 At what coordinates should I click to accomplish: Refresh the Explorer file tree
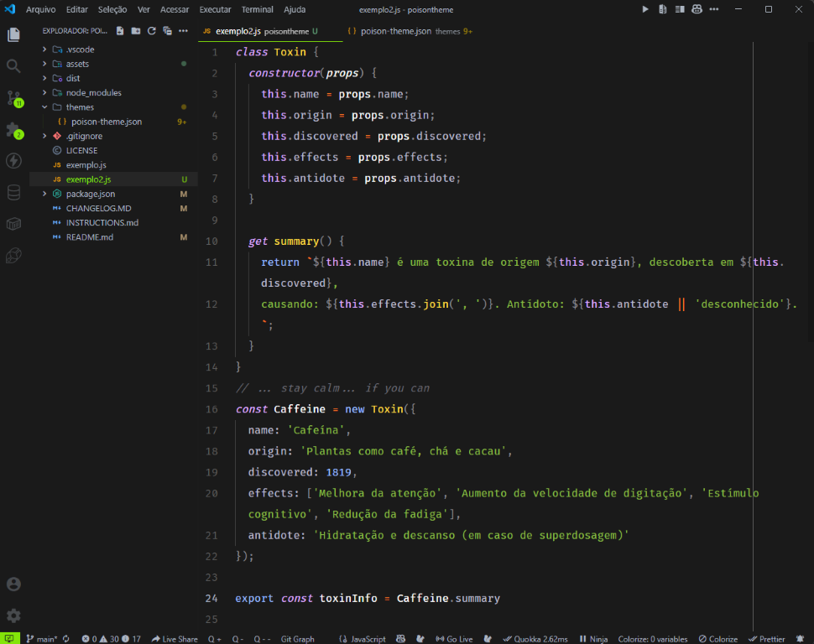click(152, 31)
